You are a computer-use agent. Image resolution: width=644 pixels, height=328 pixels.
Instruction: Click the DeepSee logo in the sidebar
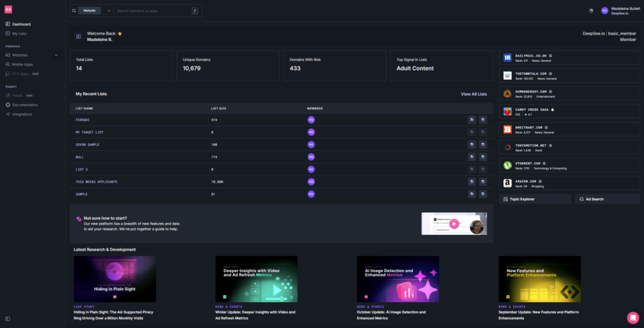click(8, 9)
